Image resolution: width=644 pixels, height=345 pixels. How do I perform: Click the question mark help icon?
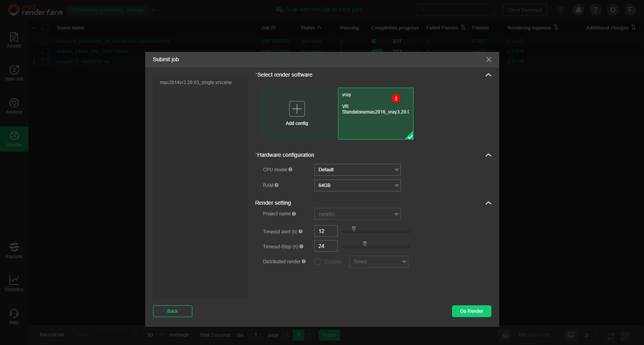pyautogui.click(x=596, y=10)
